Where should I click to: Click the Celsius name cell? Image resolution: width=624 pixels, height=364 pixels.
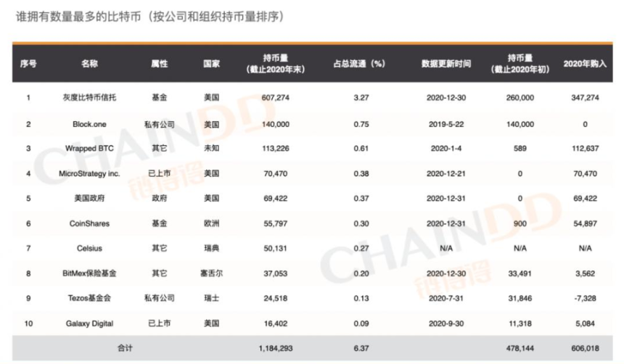click(x=90, y=249)
